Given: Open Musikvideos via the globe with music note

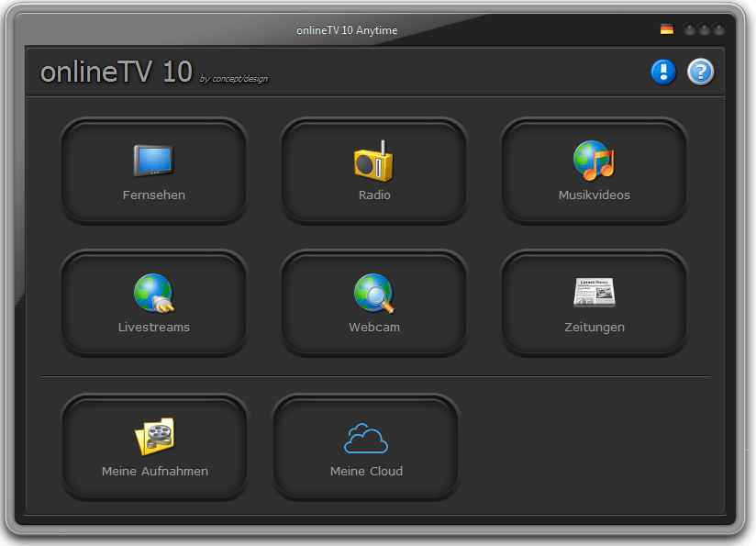Looking at the screenshot, I should (x=594, y=161).
